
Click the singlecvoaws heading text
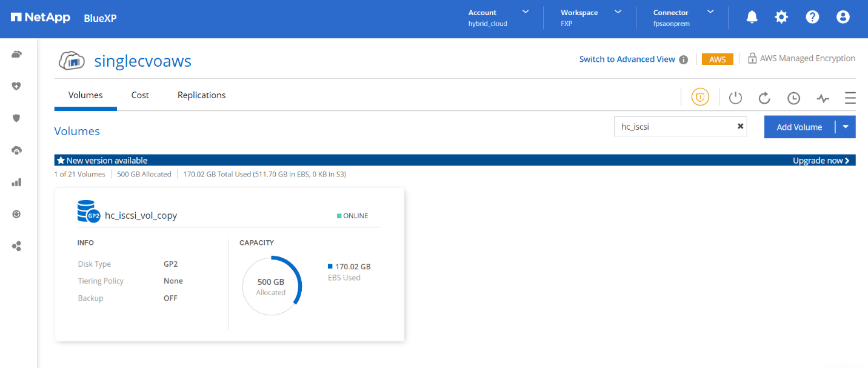tap(143, 61)
